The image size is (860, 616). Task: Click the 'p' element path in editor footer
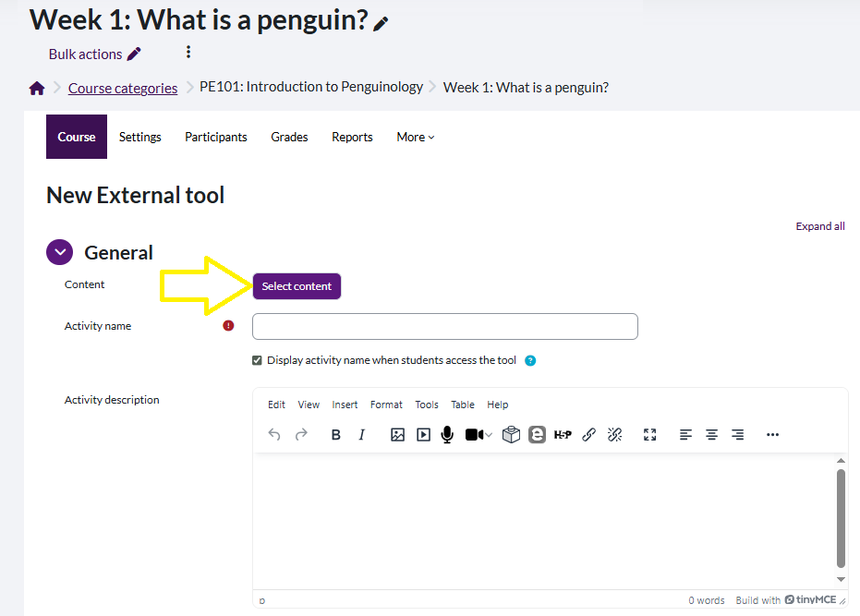[x=262, y=600]
